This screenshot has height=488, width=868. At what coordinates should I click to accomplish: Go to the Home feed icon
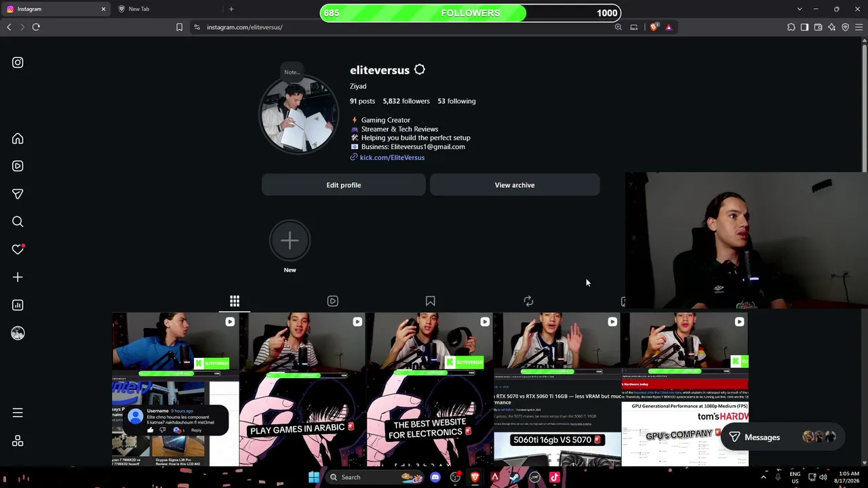click(x=18, y=138)
